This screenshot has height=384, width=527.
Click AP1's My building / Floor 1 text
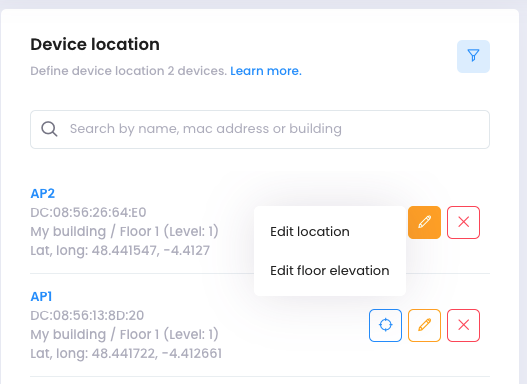124,335
